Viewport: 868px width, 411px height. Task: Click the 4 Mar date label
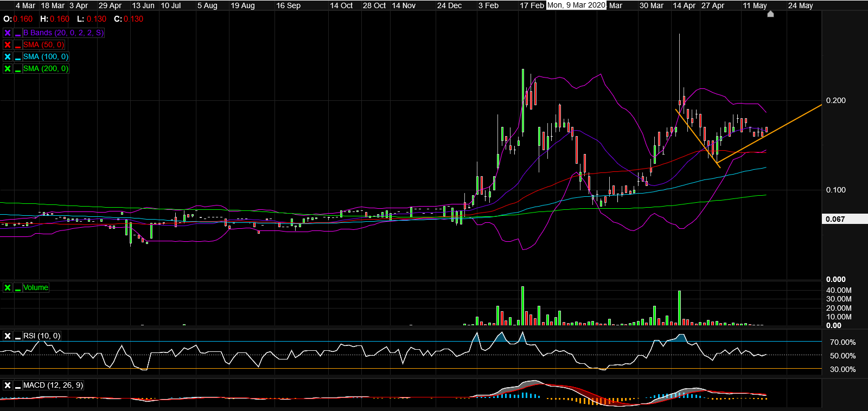pos(25,5)
